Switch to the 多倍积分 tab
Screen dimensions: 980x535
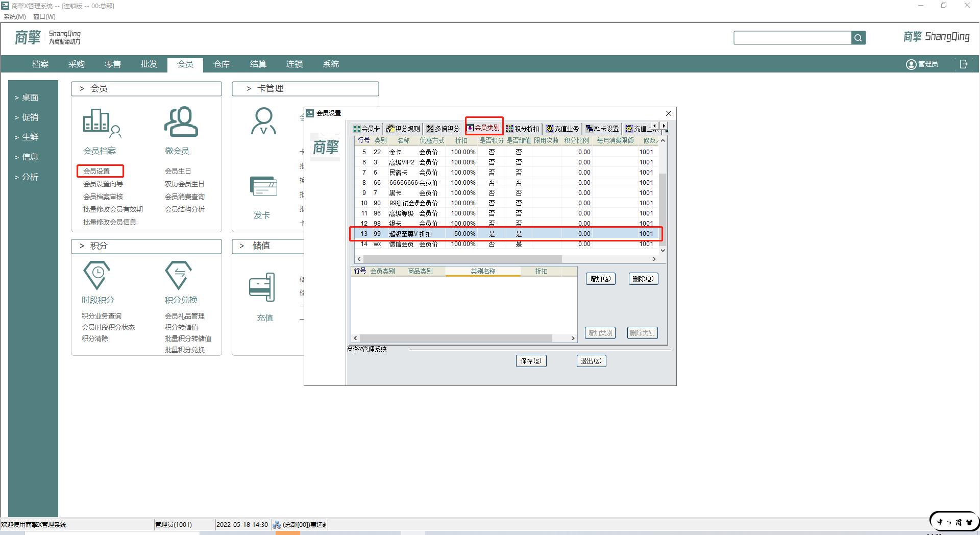coord(443,129)
